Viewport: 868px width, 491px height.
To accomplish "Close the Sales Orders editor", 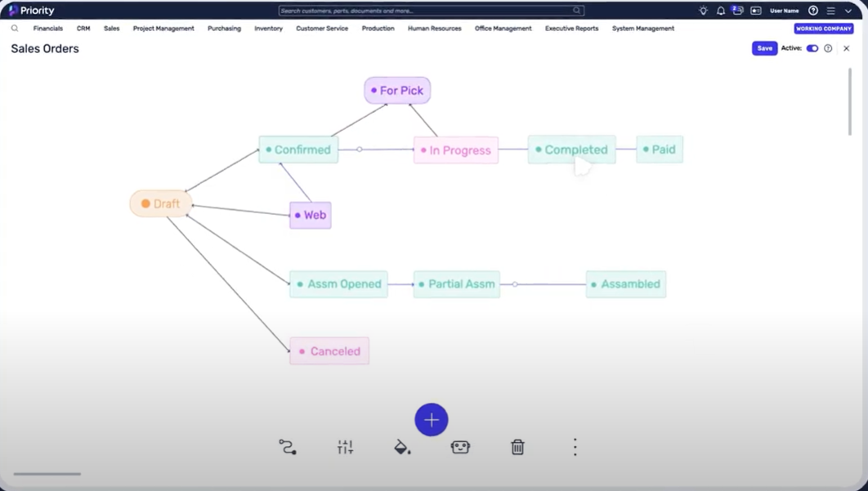I will (x=847, y=48).
